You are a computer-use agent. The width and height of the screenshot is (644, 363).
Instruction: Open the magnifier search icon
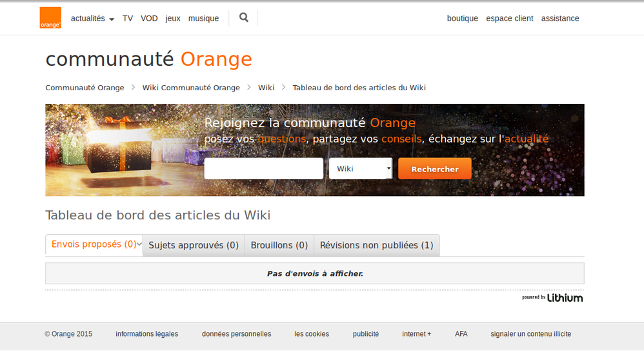[243, 17]
